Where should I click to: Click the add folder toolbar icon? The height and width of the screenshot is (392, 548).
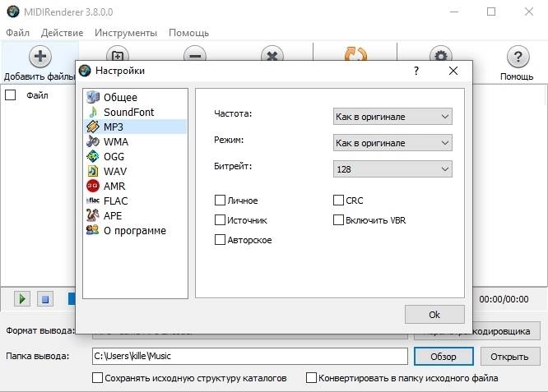(x=118, y=53)
